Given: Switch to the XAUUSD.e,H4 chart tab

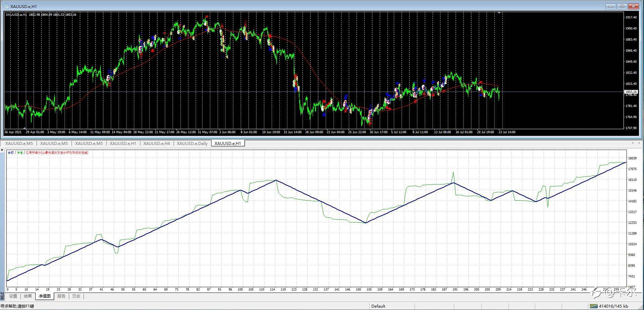Looking at the screenshot, I should pos(156,144).
